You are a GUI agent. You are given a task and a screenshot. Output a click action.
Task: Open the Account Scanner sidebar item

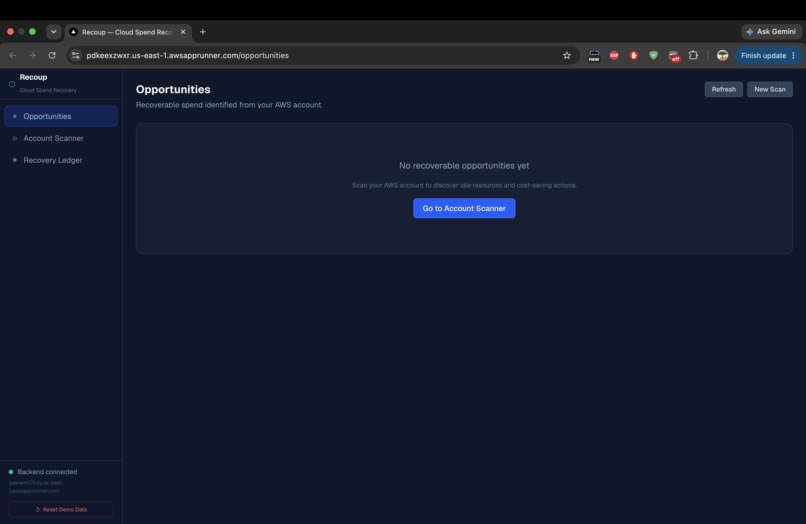61,138
